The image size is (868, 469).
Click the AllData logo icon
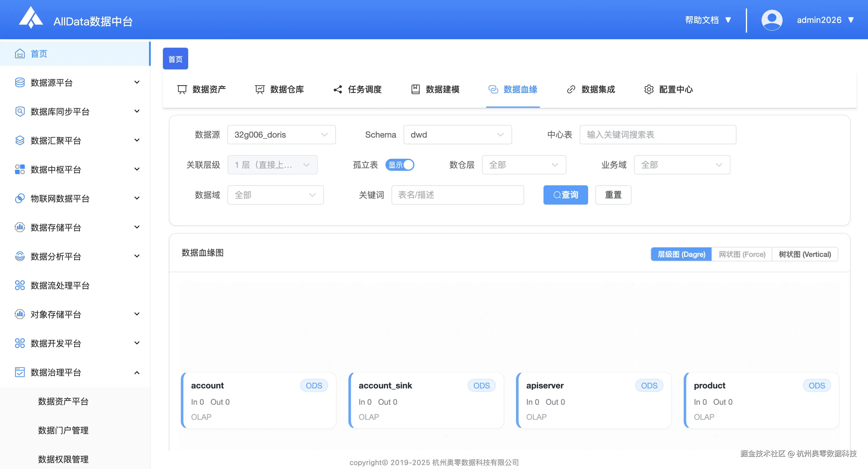point(31,18)
